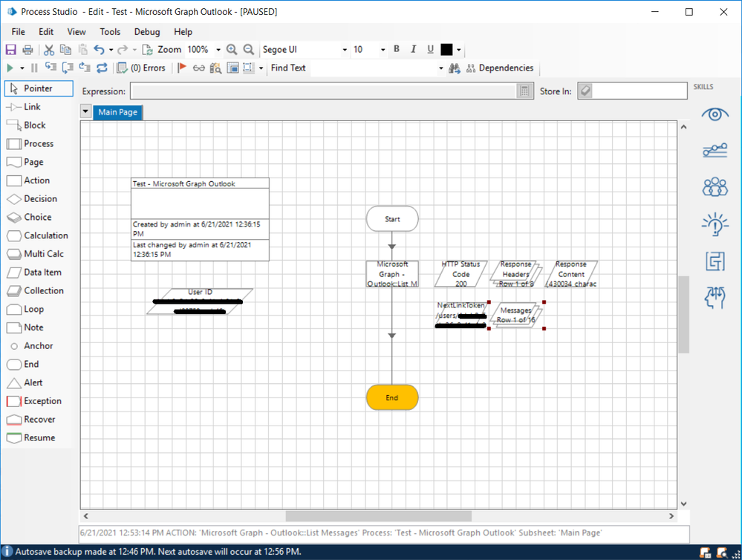Click into the Expression field

coord(324,91)
